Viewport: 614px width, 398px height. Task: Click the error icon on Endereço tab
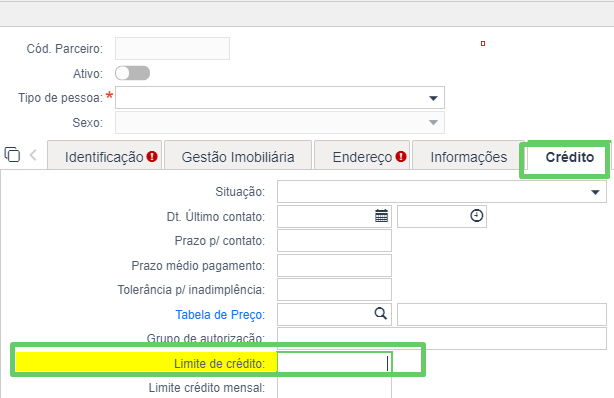(x=401, y=157)
